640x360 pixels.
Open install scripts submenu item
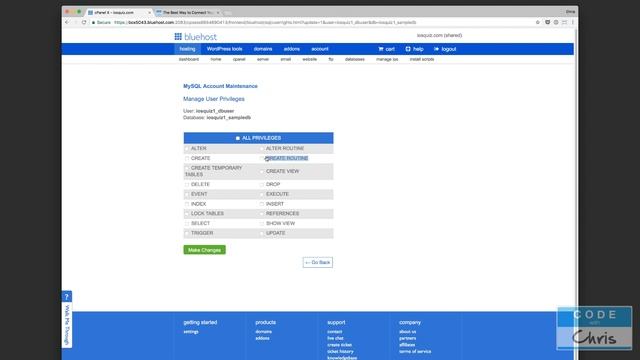coord(422,60)
